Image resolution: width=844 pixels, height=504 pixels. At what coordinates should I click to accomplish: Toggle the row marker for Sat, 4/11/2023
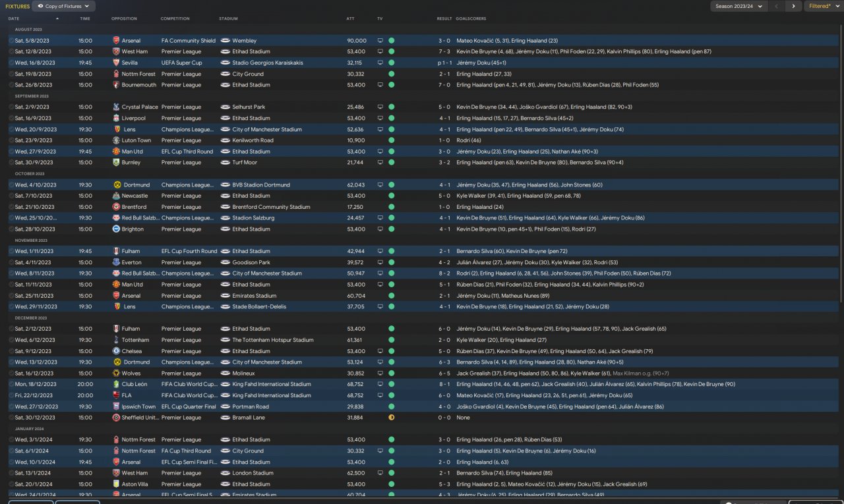coord(11,262)
